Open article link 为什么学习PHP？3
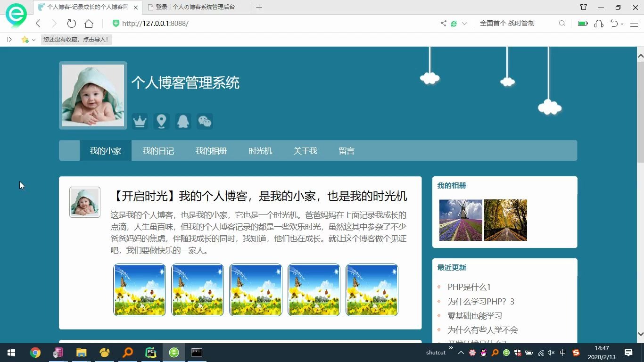This screenshot has height=362, width=644. [x=481, y=302]
